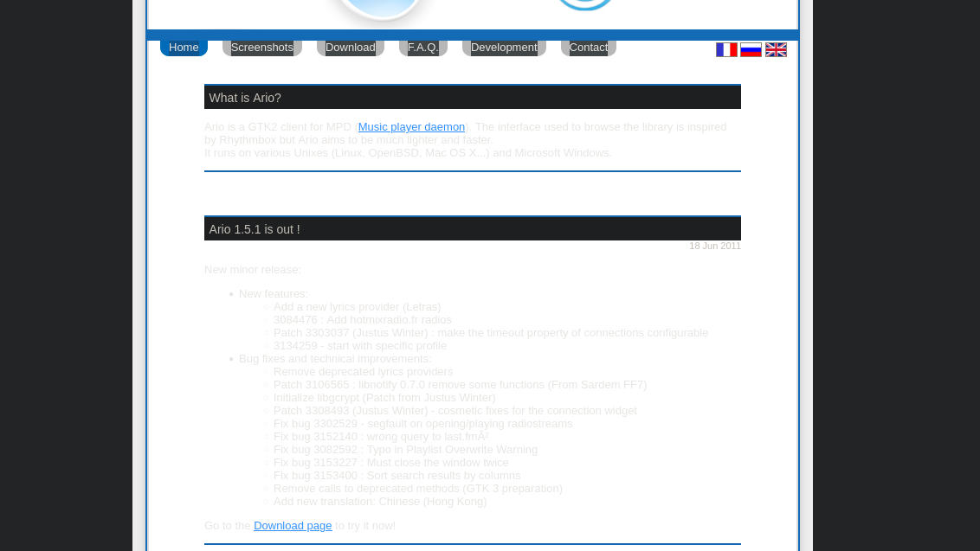This screenshot has height=551, width=980.
Task: Open the Development page
Action: [504, 47]
